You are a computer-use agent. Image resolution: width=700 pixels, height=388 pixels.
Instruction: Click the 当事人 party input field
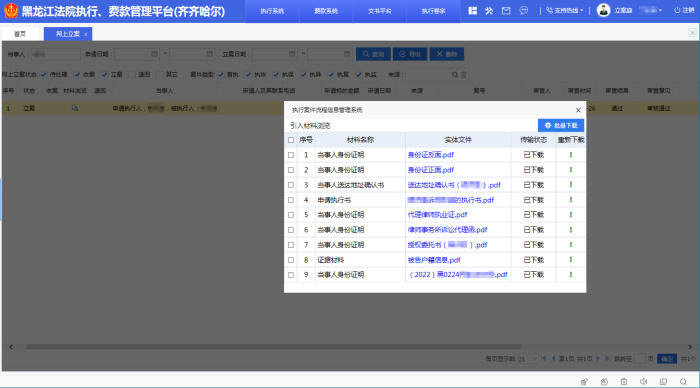pos(55,54)
